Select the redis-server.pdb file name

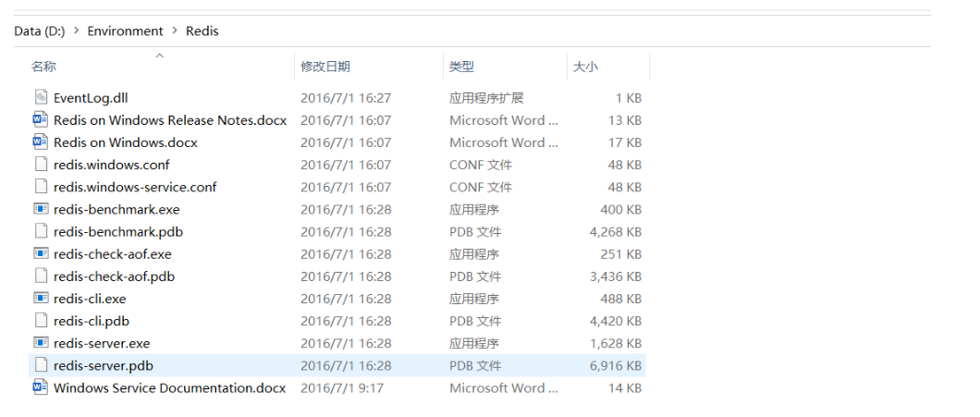(104, 366)
